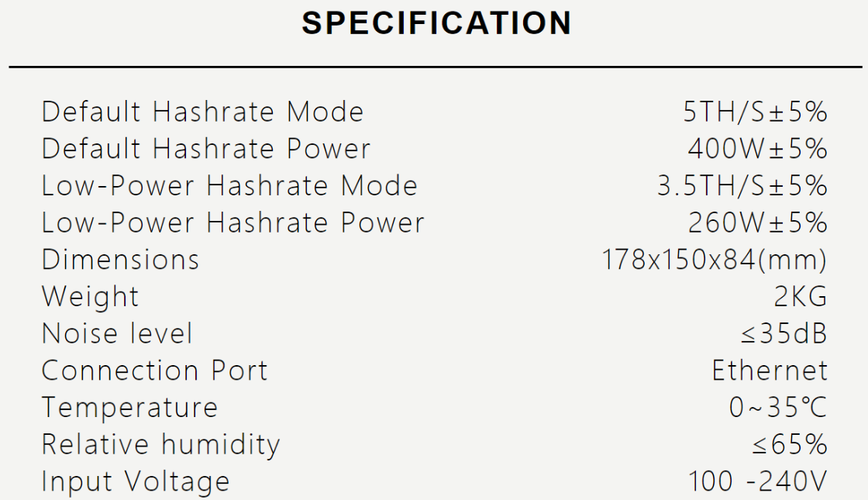This screenshot has height=500, width=868.
Task: Click the Default Hashrate Power label
Action: pos(206,149)
